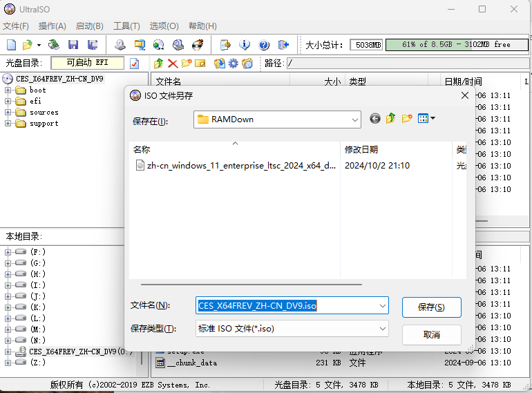Click the Save floppy disk icon
This screenshot has width=532, height=393.
pos(73,44)
